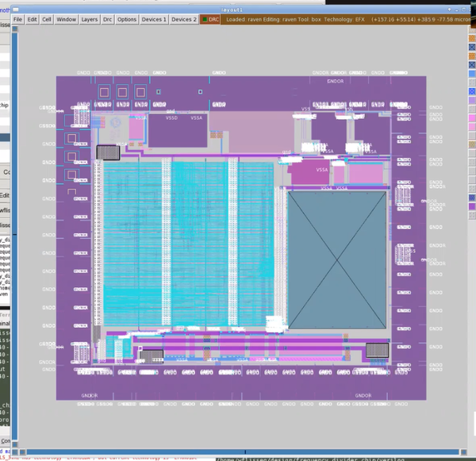The height and width of the screenshot is (461, 476).
Task: Click the Tool: box status text
Action: (308, 19)
